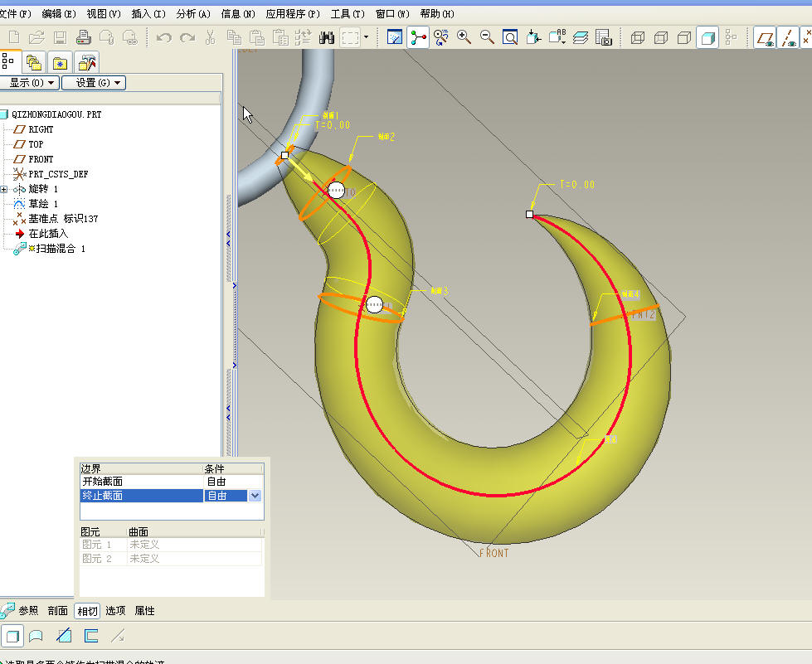Open the 参照 panel tab
Screen dimensions: 812x664
(x=28, y=611)
